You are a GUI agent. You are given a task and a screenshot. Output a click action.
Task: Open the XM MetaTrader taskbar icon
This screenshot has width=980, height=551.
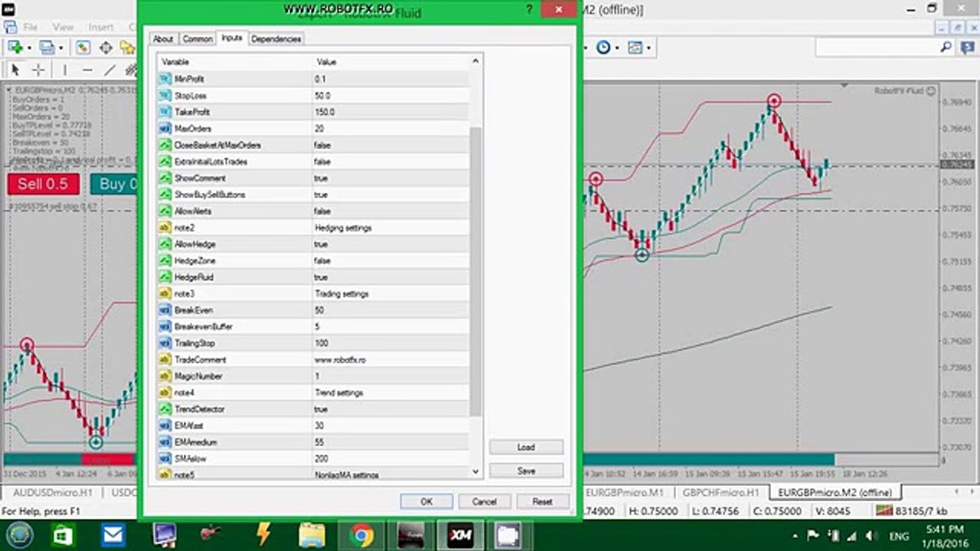click(460, 535)
